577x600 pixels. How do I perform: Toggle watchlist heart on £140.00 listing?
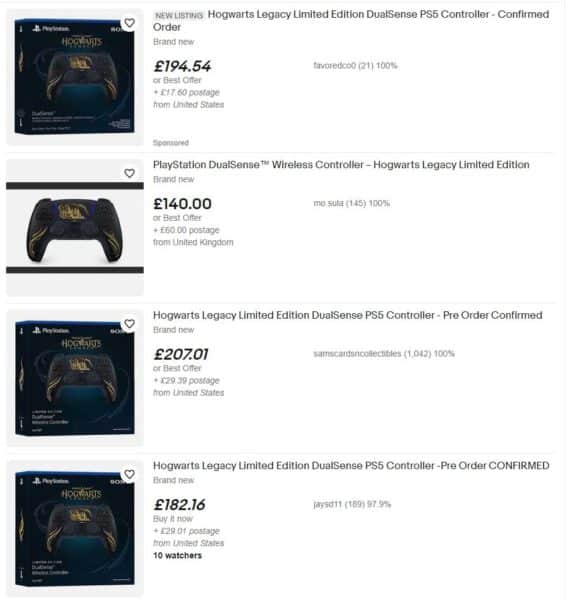point(129,173)
